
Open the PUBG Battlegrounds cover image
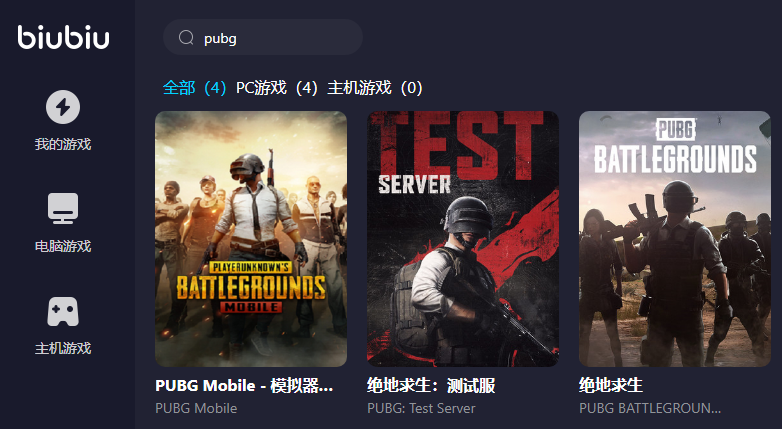coord(675,238)
